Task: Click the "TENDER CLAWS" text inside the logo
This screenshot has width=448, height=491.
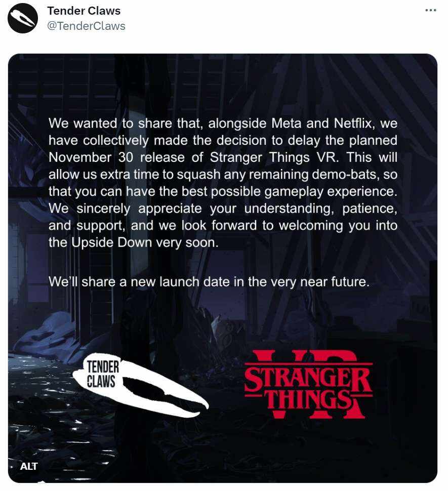Action: pos(103,374)
